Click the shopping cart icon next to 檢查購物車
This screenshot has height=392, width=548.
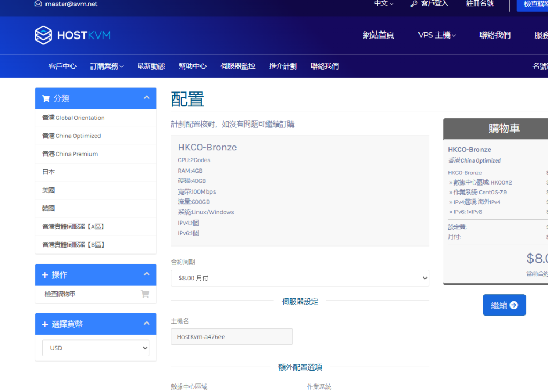(x=144, y=294)
